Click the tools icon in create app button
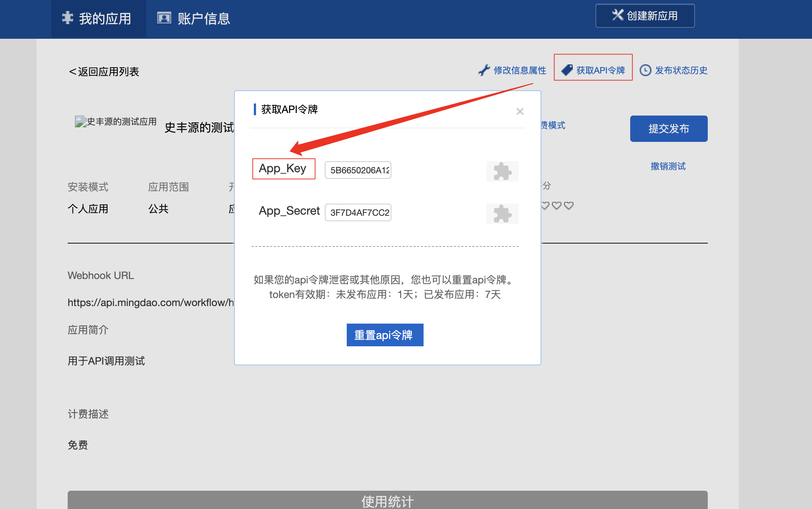The image size is (812, 509). point(617,15)
